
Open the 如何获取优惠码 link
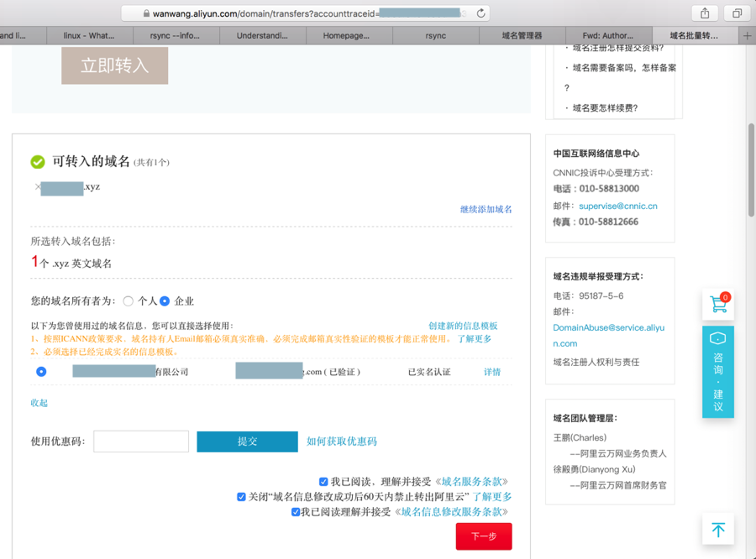pos(342,441)
